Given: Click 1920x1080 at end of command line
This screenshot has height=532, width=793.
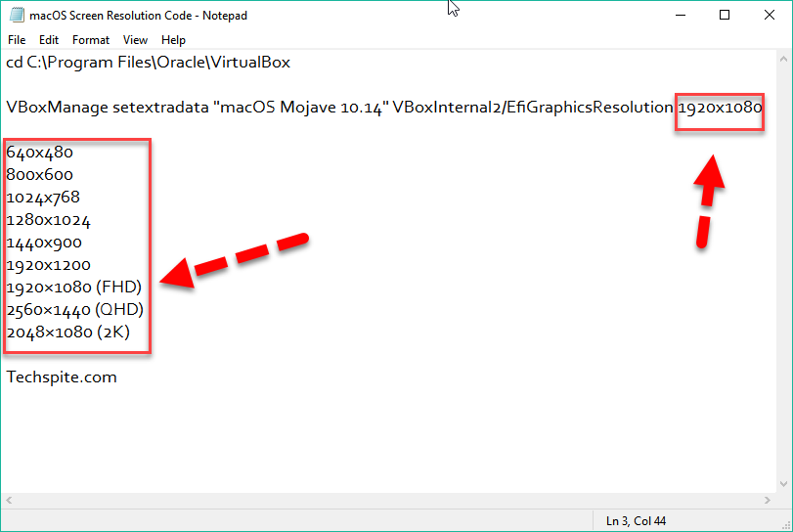Looking at the screenshot, I should (x=720, y=108).
